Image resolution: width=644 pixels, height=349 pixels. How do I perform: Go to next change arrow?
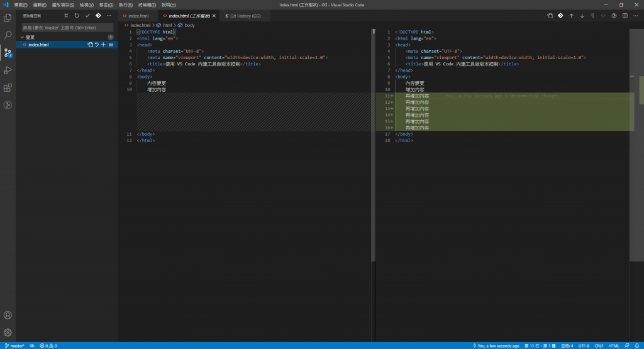(x=582, y=16)
